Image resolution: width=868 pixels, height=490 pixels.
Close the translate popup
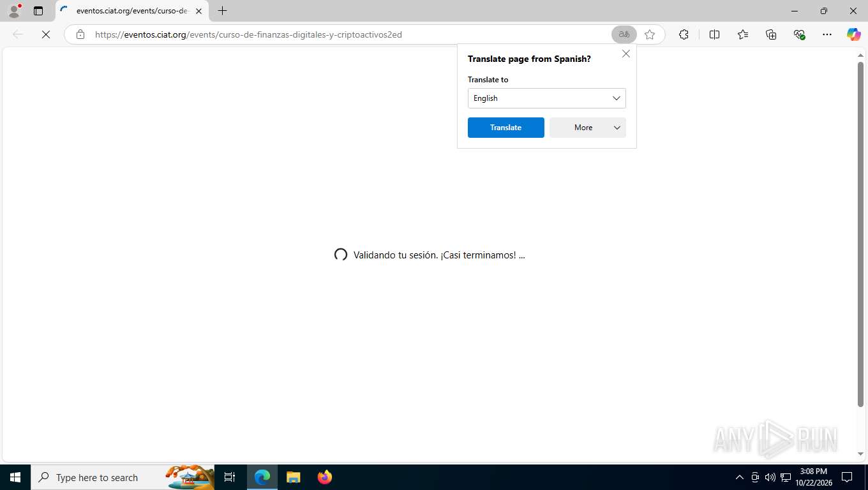pos(626,54)
